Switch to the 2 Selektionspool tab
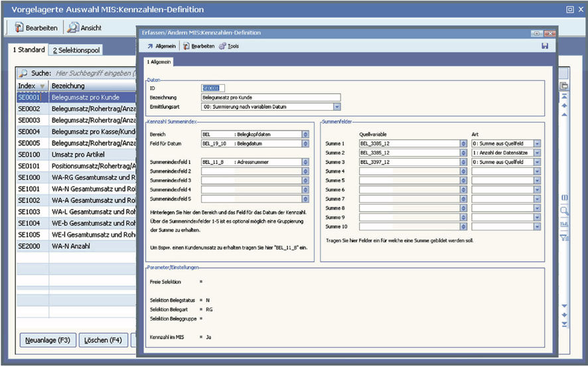This screenshot has width=588, height=367. pyautogui.click(x=75, y=50)
